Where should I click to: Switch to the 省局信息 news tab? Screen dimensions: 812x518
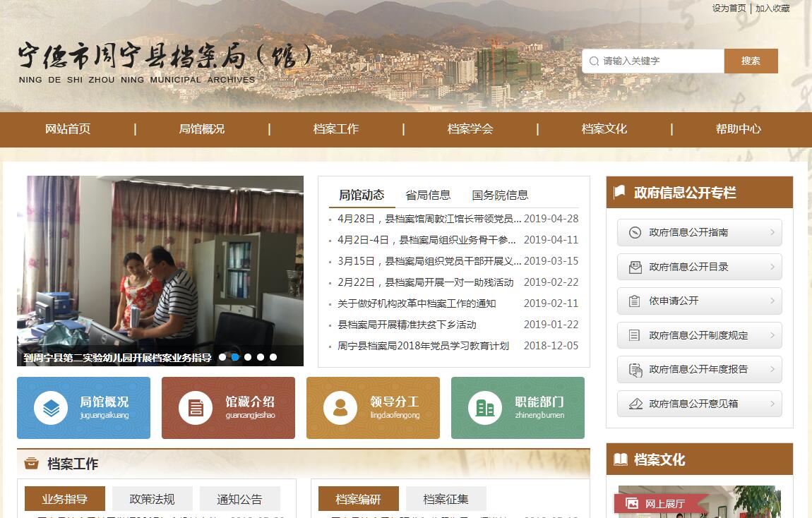[x=428, y=195]
